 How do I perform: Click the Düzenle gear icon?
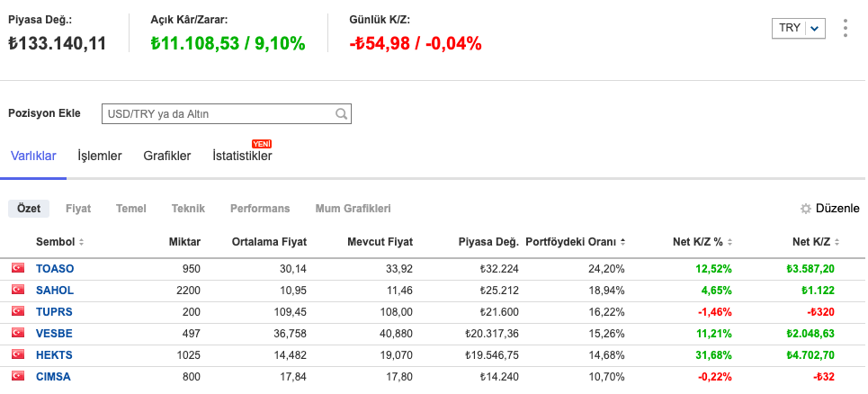[x=806, y=209]
